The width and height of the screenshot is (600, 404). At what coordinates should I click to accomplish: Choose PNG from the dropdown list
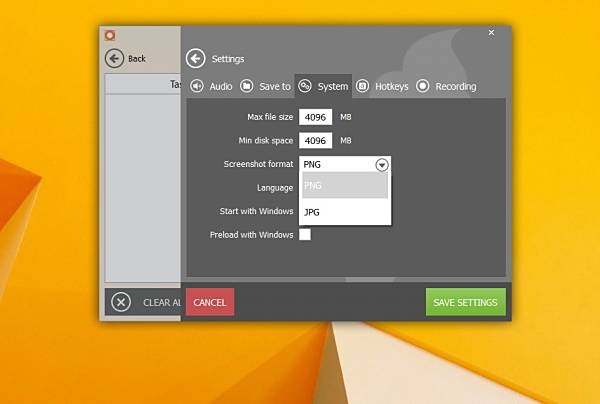[x=345, y=185]
